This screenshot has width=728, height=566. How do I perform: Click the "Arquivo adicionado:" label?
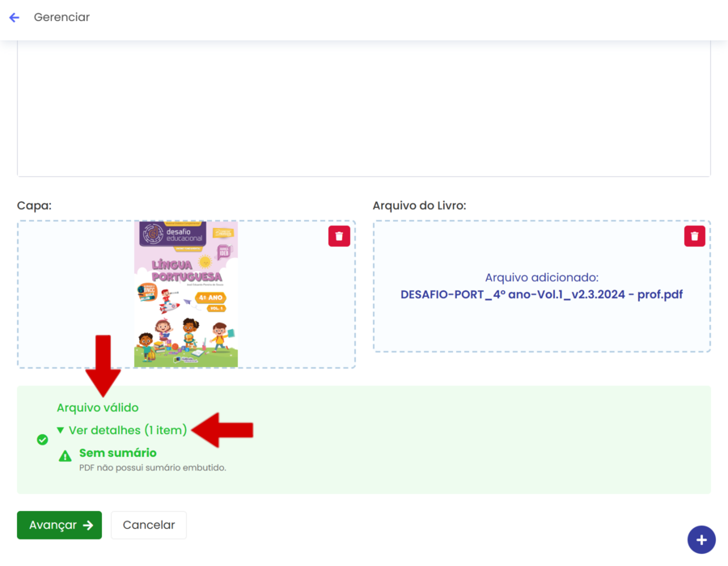click(x=541, y=277)
